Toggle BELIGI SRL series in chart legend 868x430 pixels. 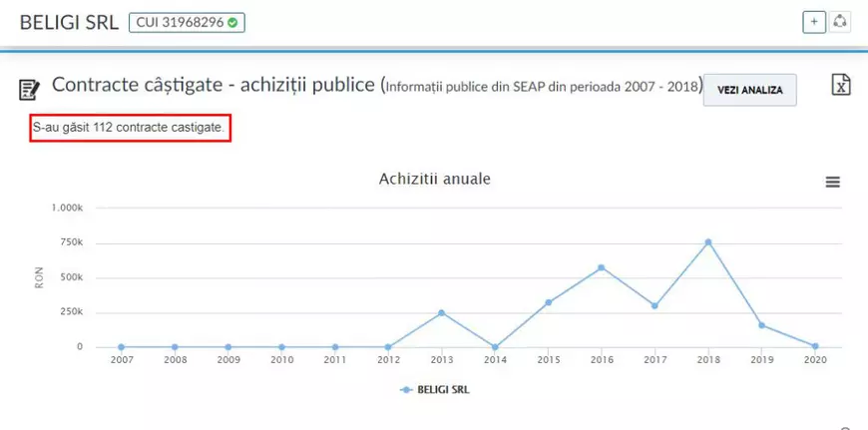(x=435, y=390)
